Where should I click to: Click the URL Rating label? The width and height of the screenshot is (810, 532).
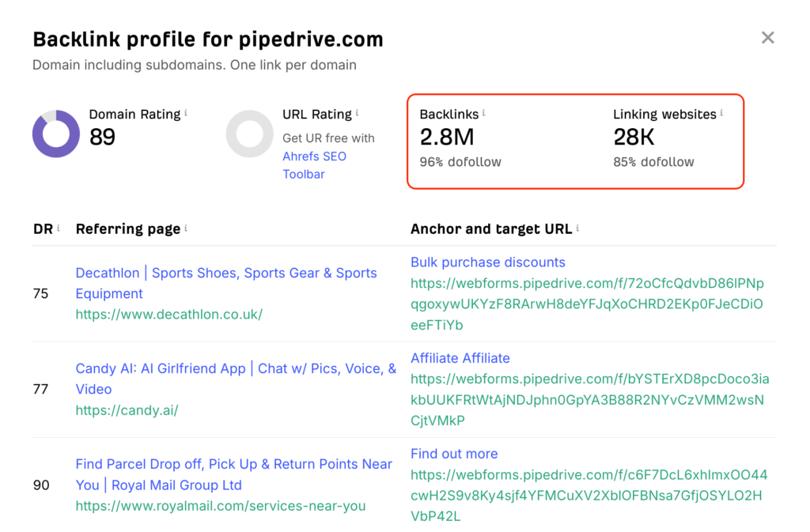coord(316,114)
